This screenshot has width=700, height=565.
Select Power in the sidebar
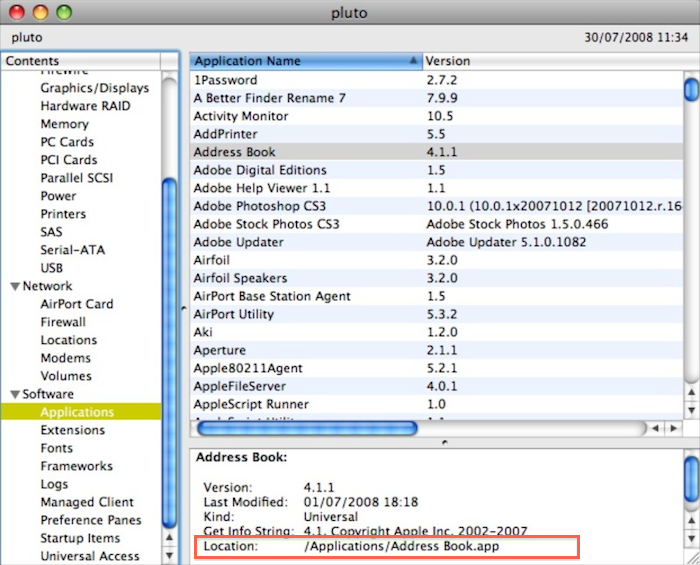[x=58, y=196]
